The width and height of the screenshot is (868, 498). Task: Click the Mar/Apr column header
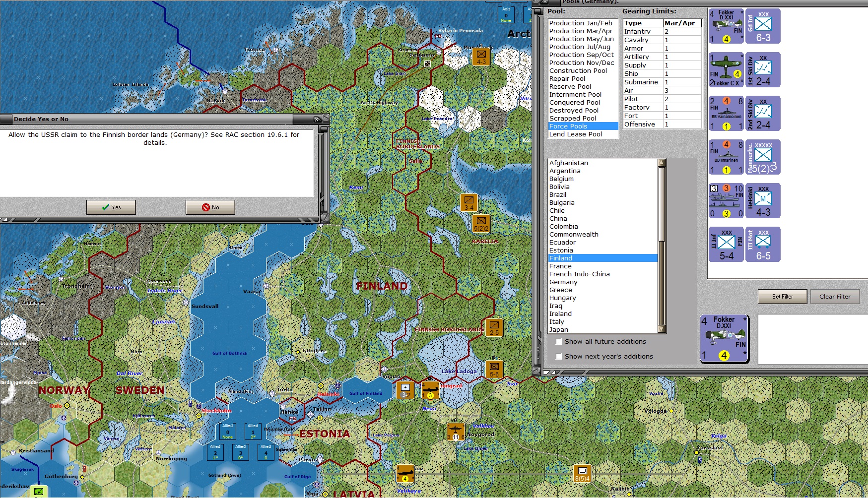[x=682, y=23]
